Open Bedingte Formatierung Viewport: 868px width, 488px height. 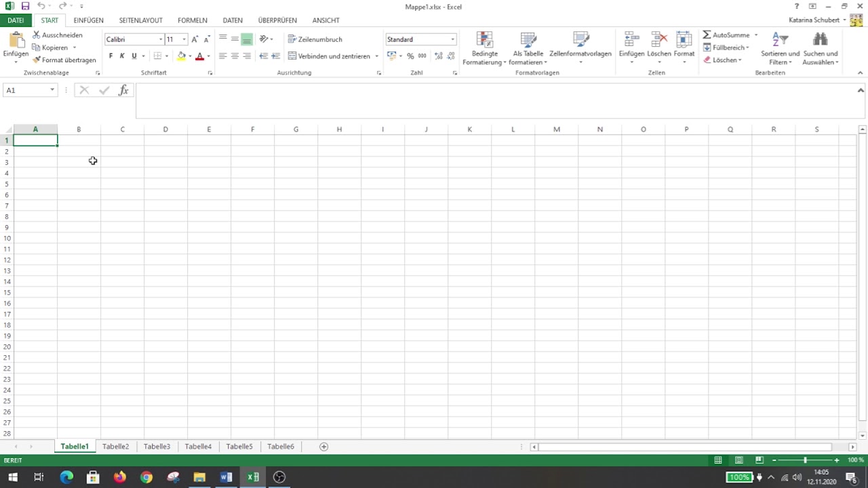click(x=484, y=47)
